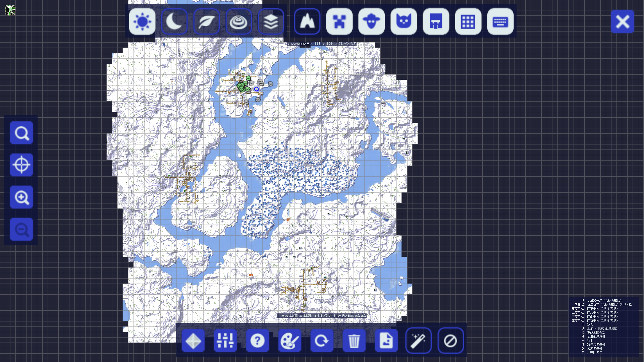Click the image file icon in the bottom toolbar
The width and height of the screenshot is (644, 362).
386,341
